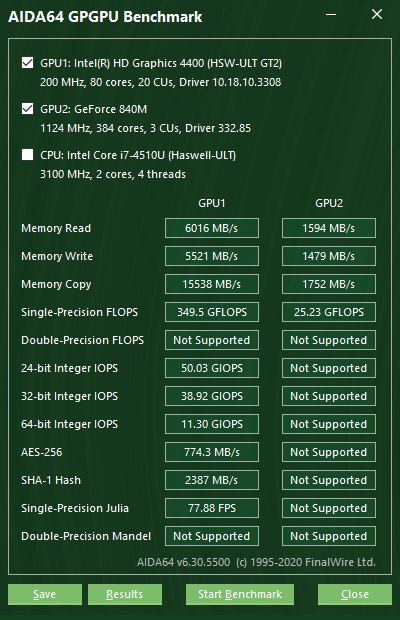400x620 pixels.
Task: Click the GPU1 24-bit Integer IOPS 50.03 GIOPS field
Action: pyautogui.click(x=212, y=369)
